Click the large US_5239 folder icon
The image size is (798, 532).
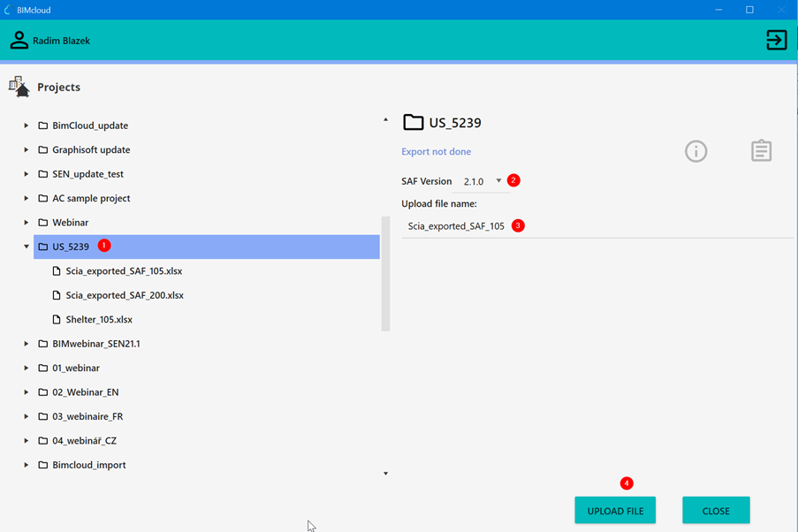(x=414, y=122)
